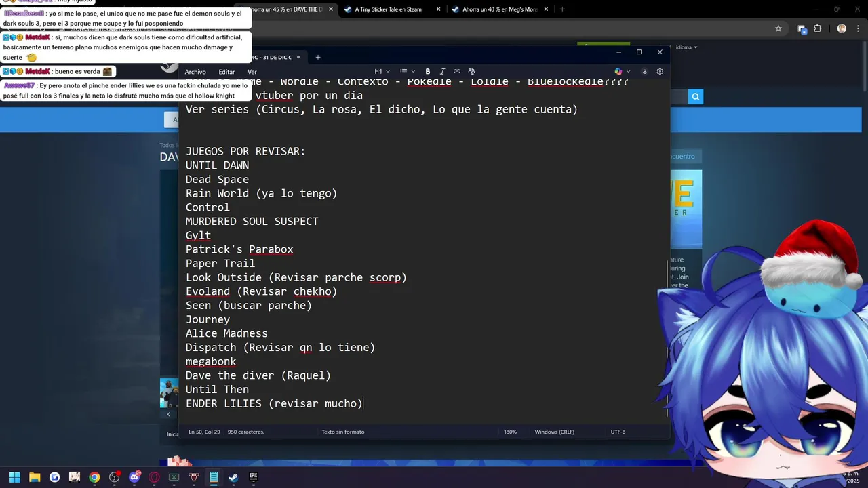
Task: Open Notepad settings gear
Action: coord(660,71)
